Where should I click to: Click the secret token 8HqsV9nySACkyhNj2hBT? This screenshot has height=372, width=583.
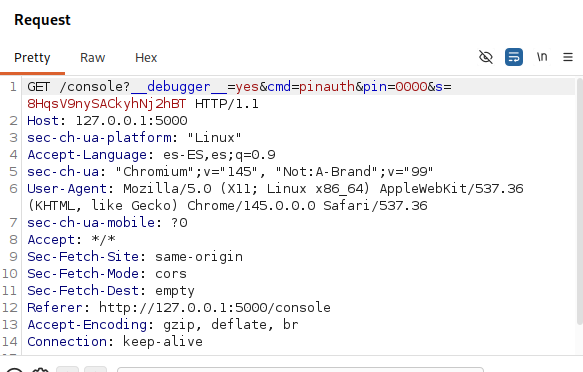(107, 104)
